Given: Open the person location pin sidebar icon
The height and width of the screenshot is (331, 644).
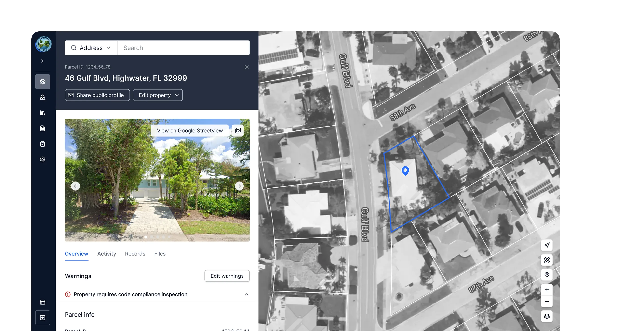Looking at the screenshot, I should 42,97.
